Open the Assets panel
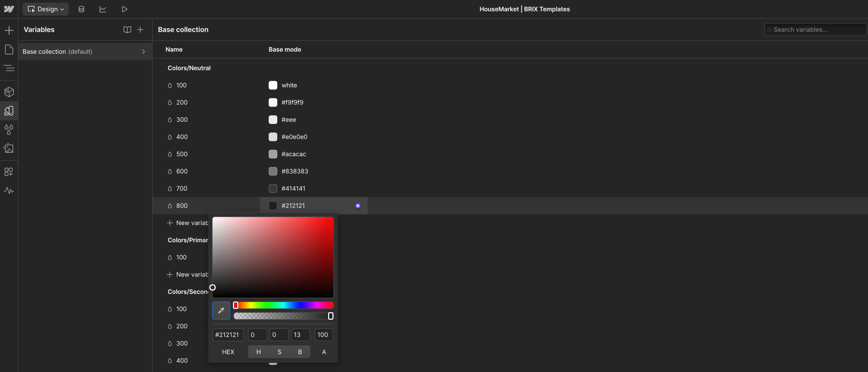 (x=9, y=148)
